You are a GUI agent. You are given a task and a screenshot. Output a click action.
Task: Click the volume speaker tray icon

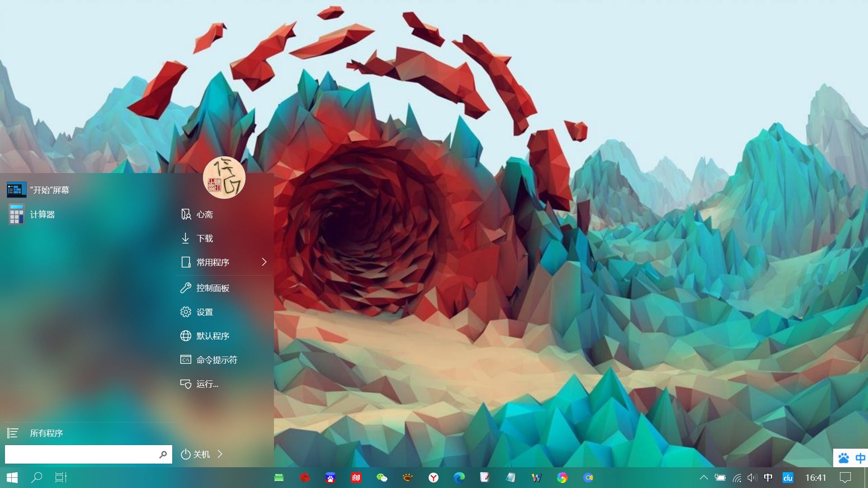click(752, 478)
